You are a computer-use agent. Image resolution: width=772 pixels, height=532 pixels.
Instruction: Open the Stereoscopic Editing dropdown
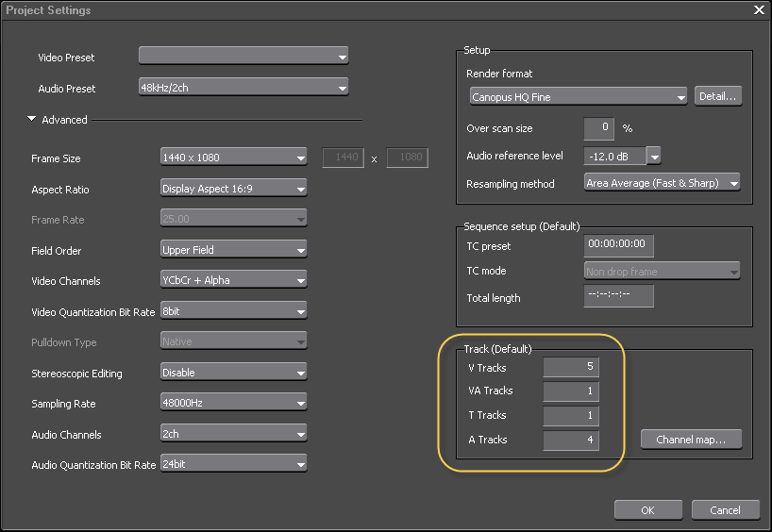click(234, 373)
